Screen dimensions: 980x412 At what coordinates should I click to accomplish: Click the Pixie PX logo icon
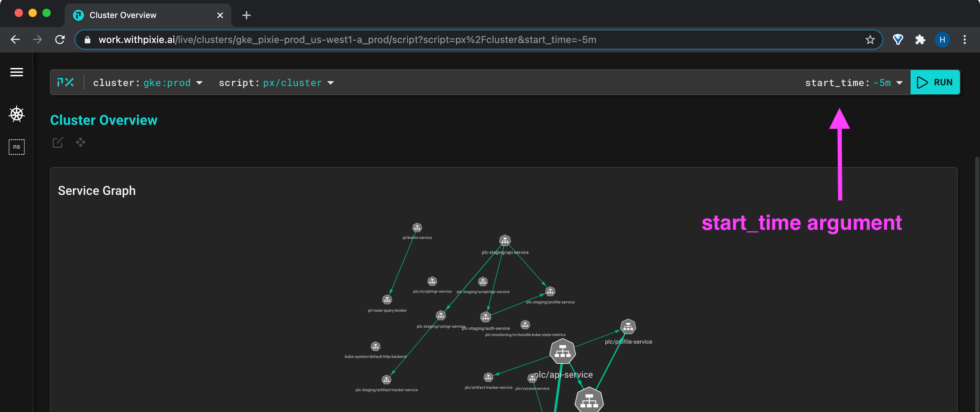[65, 83]
